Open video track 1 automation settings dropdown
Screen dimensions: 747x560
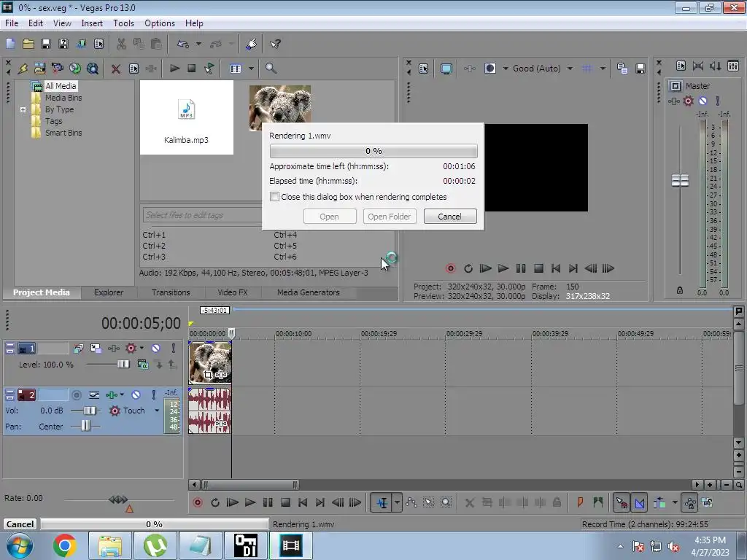pyautogui.click(x=142, y=348)
